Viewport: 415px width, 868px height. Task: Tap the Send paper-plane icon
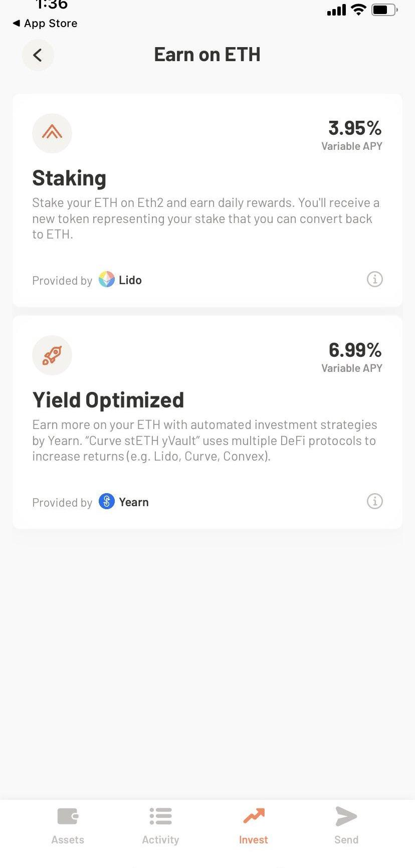point(346,816)
